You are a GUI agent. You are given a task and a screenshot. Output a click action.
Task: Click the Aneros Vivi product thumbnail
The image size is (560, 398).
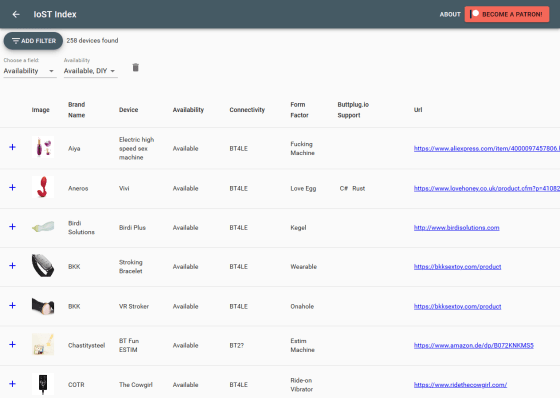pyautogui.click(x=43, y=187)
